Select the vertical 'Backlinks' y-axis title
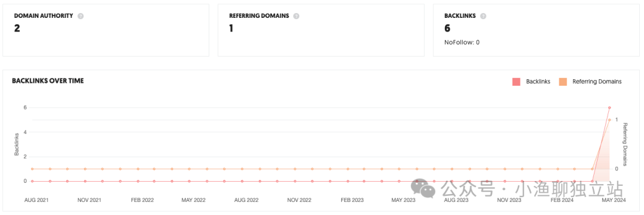The width and height of the screenshot is (644, 215). tap(17, 144)
